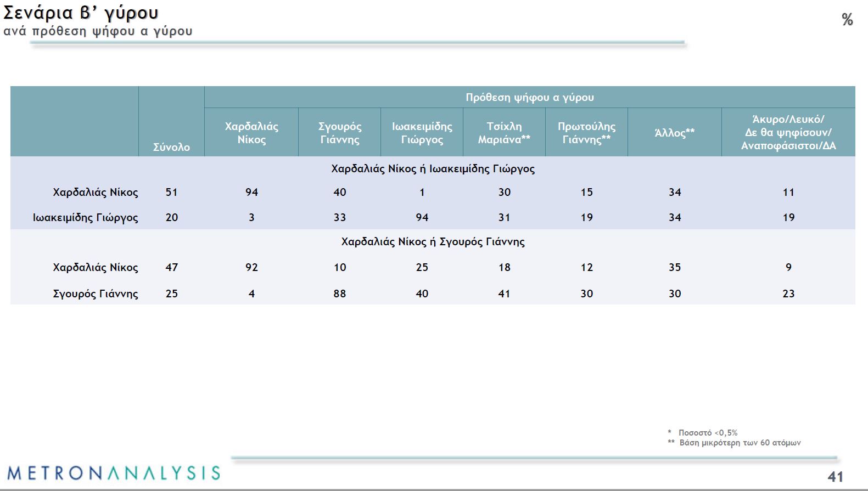The width and height of the screenshot is (868, 491).
Task: Click the "Ιωακειμίδης Γιώργος" column header
Action: click(x=422, y=133)
